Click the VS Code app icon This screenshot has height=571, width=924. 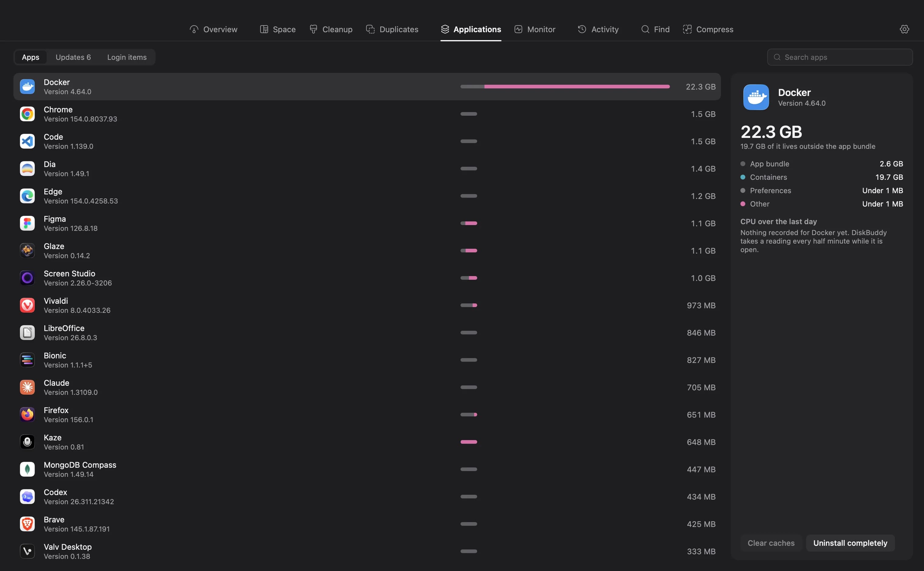click(27, 141)
